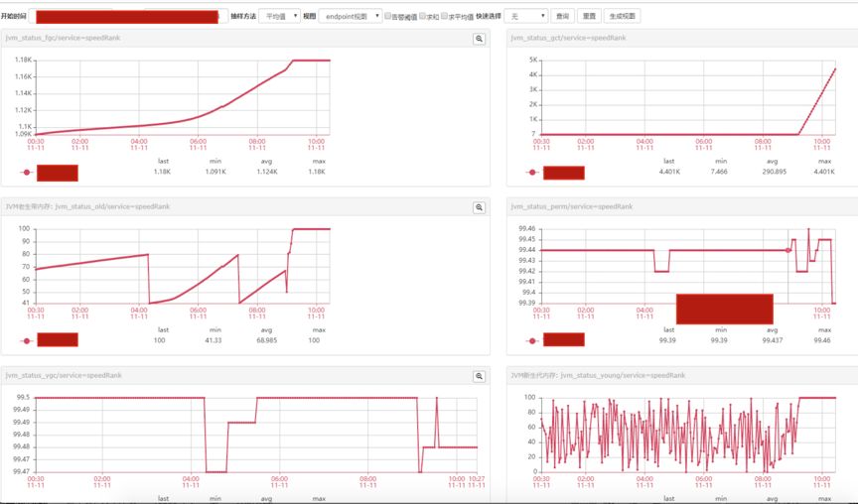Open the 抽样方法 平均值 dropdown
This screenshot has width=858, height=504.
pyautogui.click(x=280, y=16)
